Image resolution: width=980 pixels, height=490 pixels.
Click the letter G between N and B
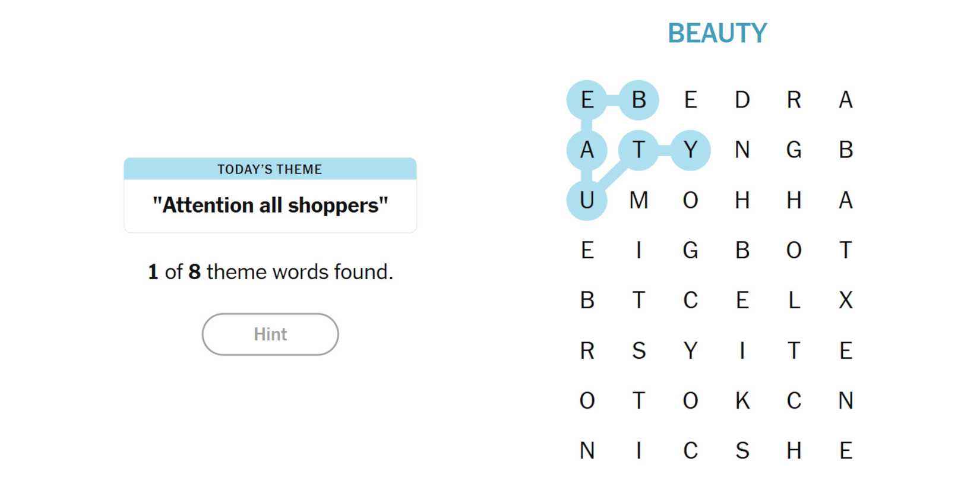tap(794, 150)
